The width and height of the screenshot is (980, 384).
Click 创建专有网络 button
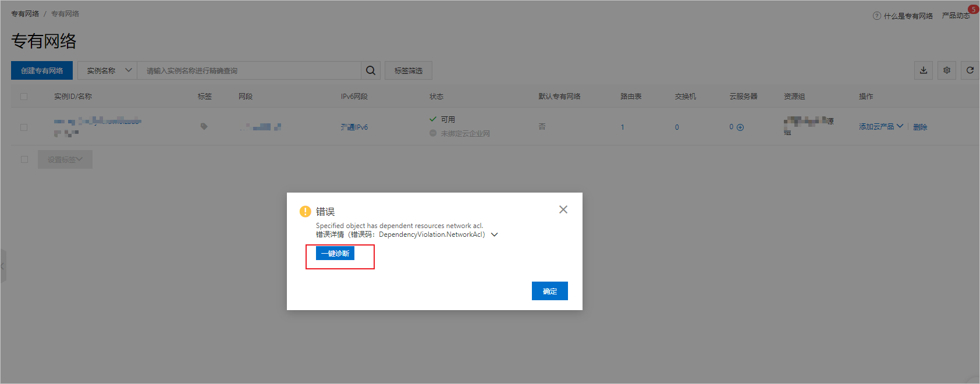coord(42,70)
